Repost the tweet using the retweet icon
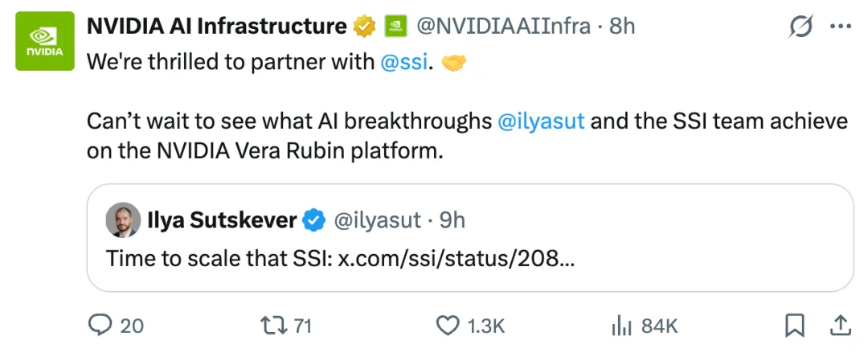The width and height of the screenshot is (868, 353). pyautogui.click(x=273, y=326)
